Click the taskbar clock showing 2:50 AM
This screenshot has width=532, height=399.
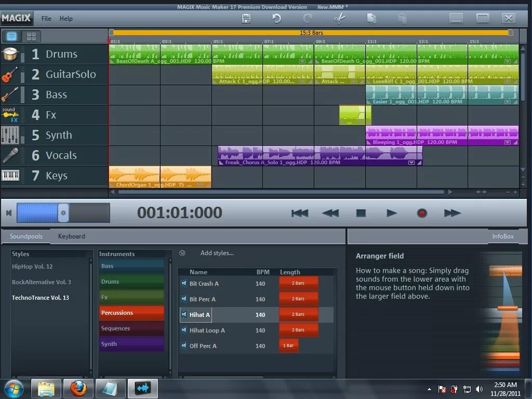(505, 389)
